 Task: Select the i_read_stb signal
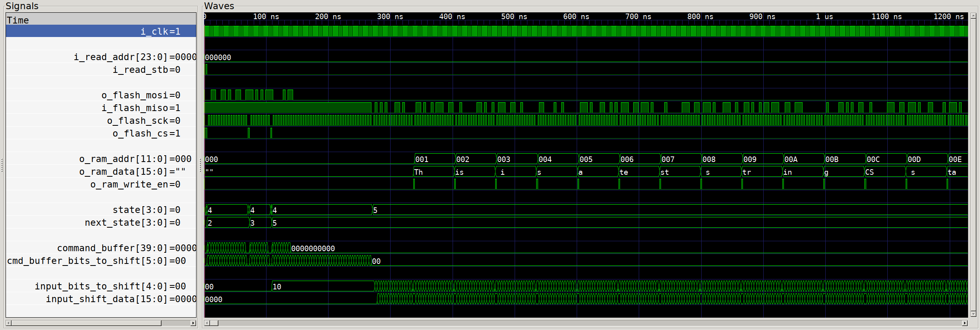coord(101,70)
